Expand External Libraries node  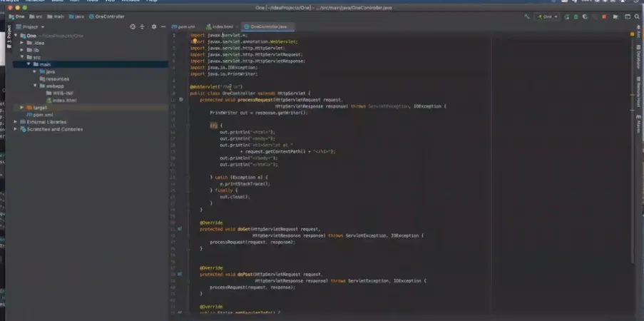pos(16,122)
